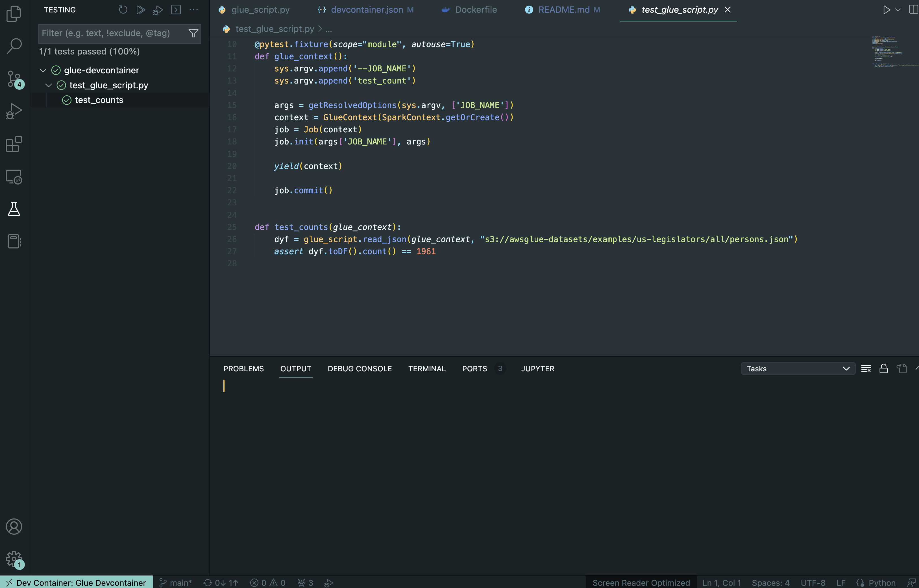Viewport: 919px width, 588px height.
Task: Collapse the test_glue_script.py tree node
Action: (49, 85)
